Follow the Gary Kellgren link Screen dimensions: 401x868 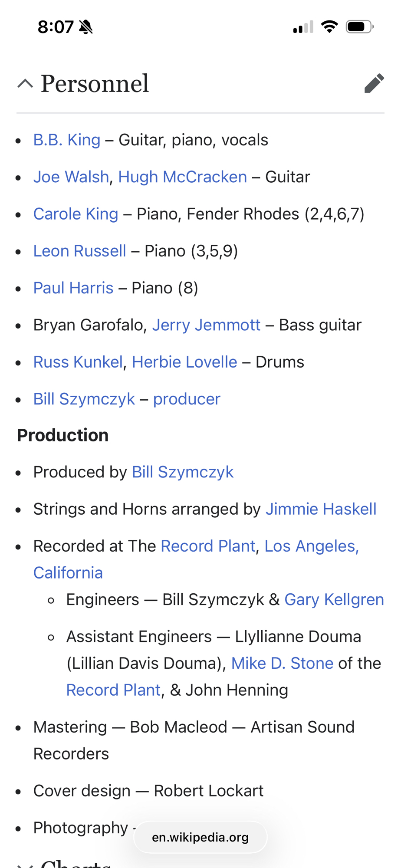click(x=334, y=600)
